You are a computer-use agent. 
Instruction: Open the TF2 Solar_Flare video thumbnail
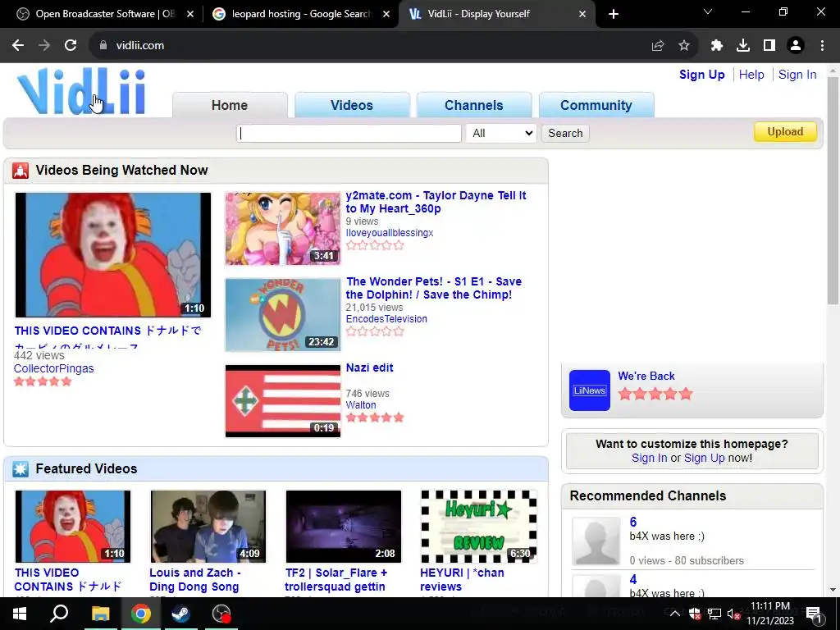tap(344, 527)
